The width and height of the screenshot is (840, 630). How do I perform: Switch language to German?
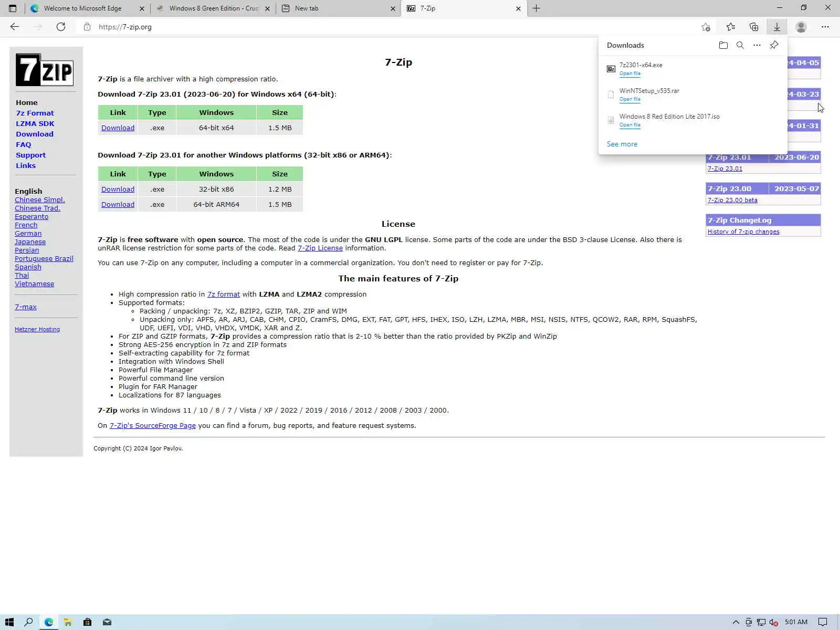[x=28, y=233]
